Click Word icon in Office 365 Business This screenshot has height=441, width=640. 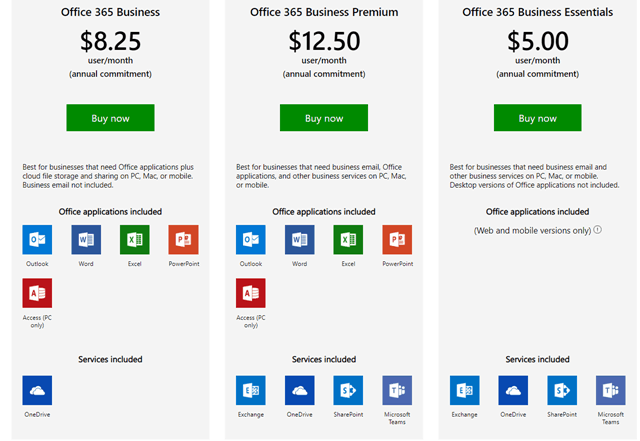point(86,240)
